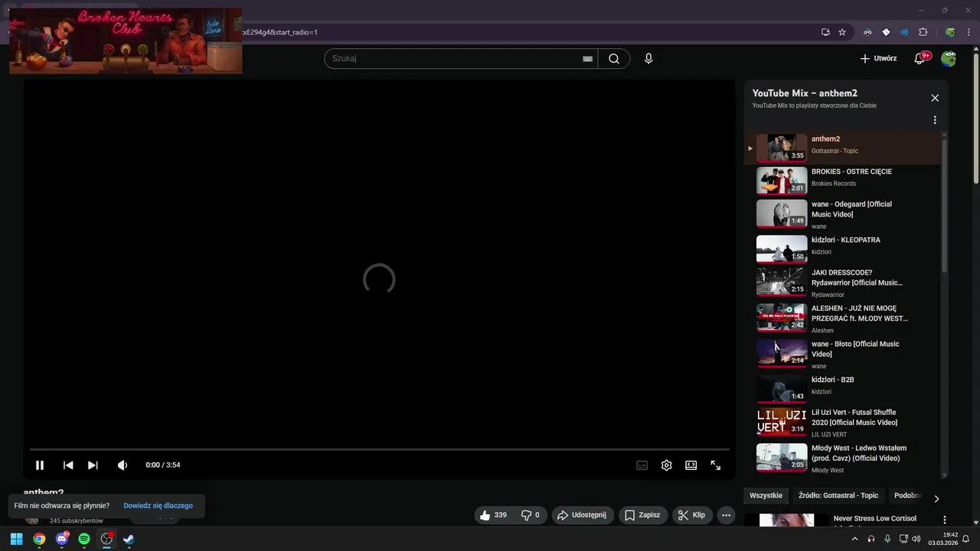Open the Chrome extensions puzzle menu
The height and width of the screenshot is (551, 980).
(923, 32)
